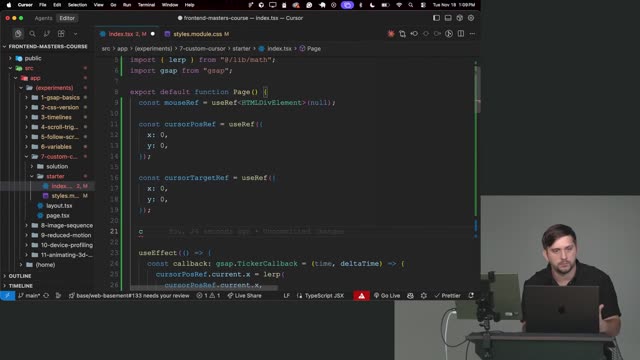This screenshot has height=360, width=640.
Task: Open the Go menu
Action: click(x=113, y=5)
